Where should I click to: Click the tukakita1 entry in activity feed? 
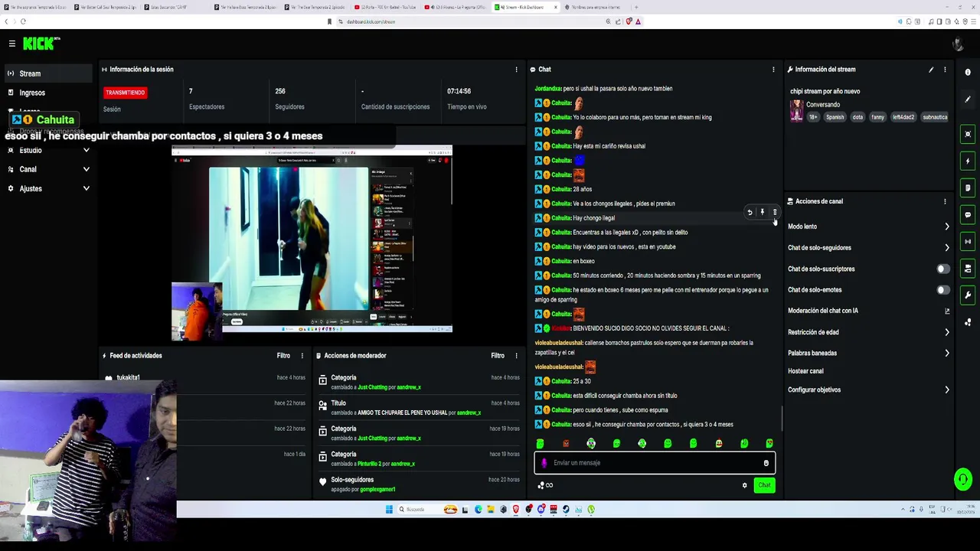[128, 378]
